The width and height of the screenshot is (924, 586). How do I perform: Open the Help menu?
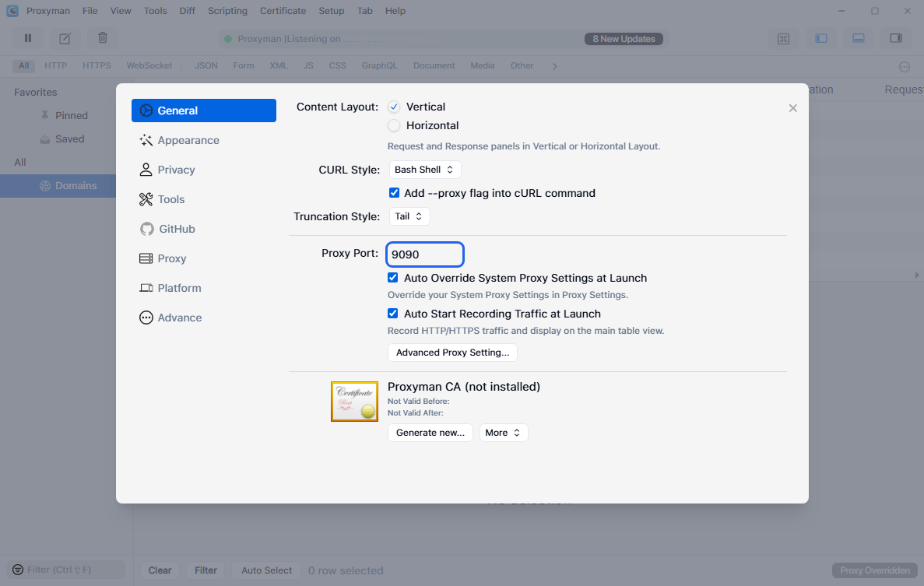395,11
